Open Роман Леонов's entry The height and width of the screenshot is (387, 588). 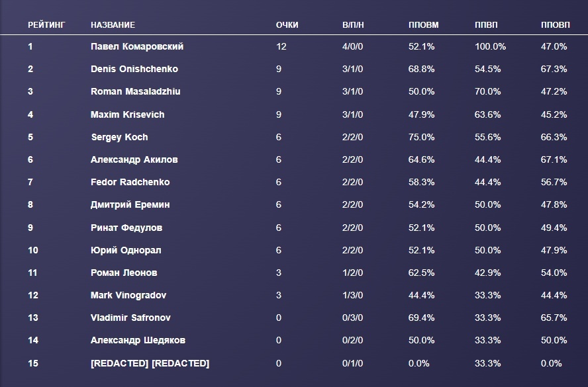point(124,273)
